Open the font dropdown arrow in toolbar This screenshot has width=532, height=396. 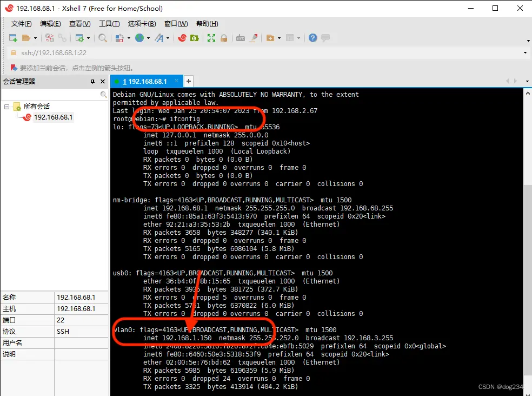click(x=168, y=38)
